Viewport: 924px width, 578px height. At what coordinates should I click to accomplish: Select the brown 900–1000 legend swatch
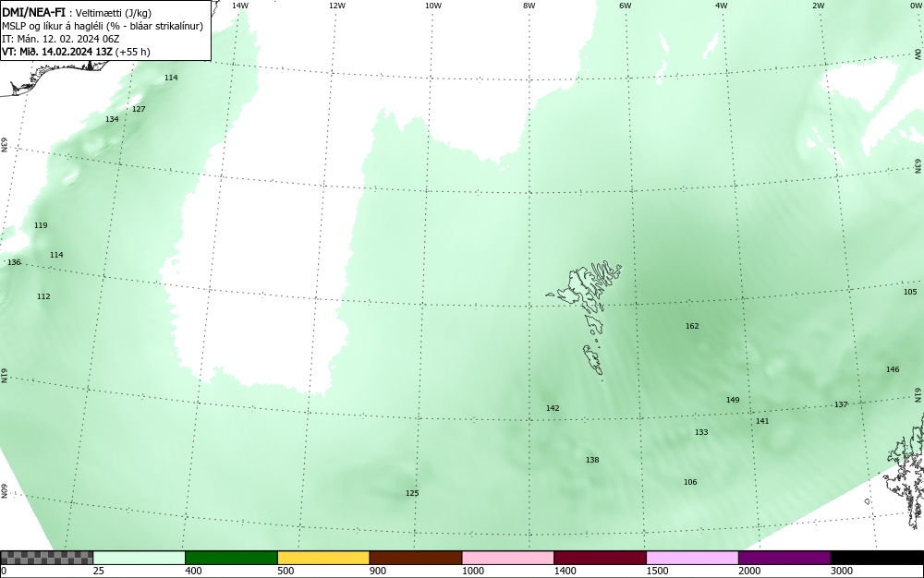point(416,558)
